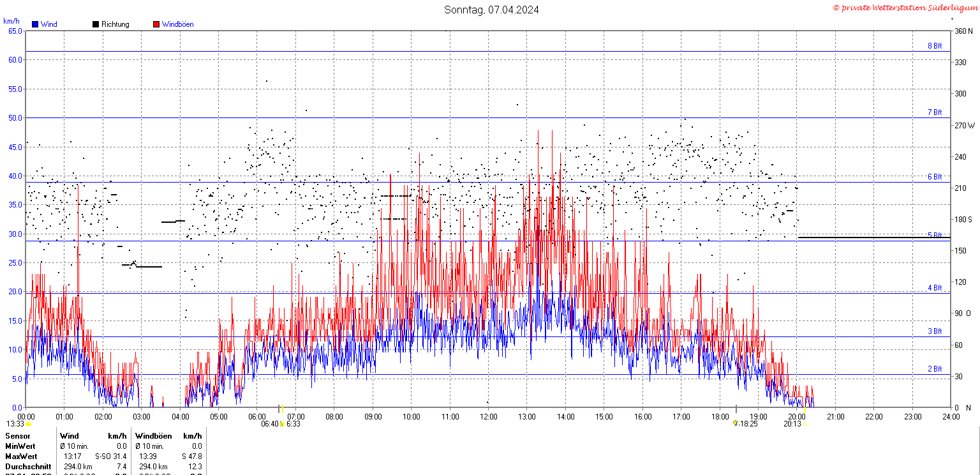Image resolution: width=980 pixels, height=475 pixels.
Task: Click the Richtung legend label
Action: [115, 24]
